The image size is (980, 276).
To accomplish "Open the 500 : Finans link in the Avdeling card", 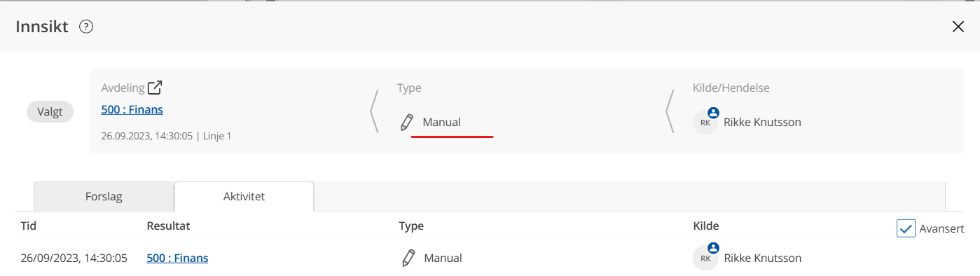I will tap(132, 109).
